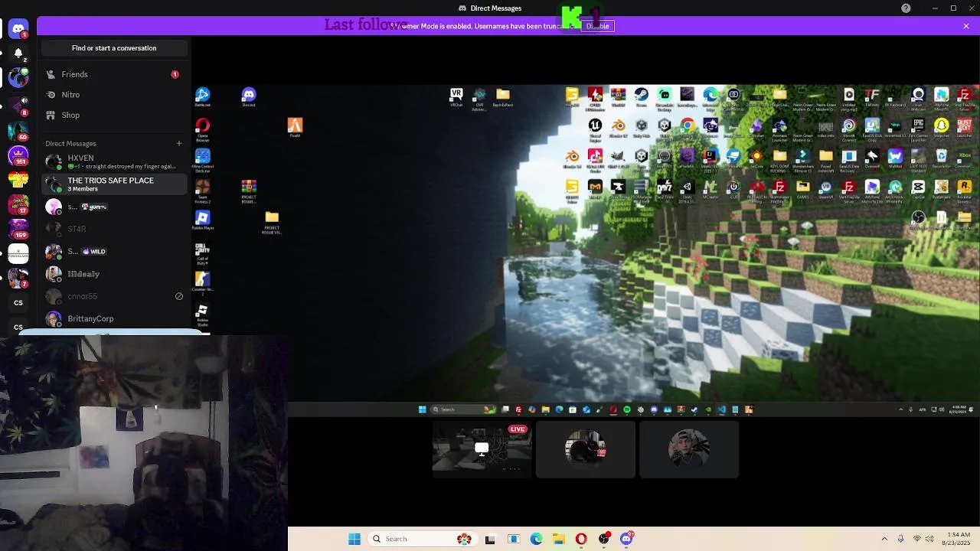This screenshot has height=551, width=980.
Task: Select THE TRIOS SAFE PLACE group chat
Action: [114, 184]
